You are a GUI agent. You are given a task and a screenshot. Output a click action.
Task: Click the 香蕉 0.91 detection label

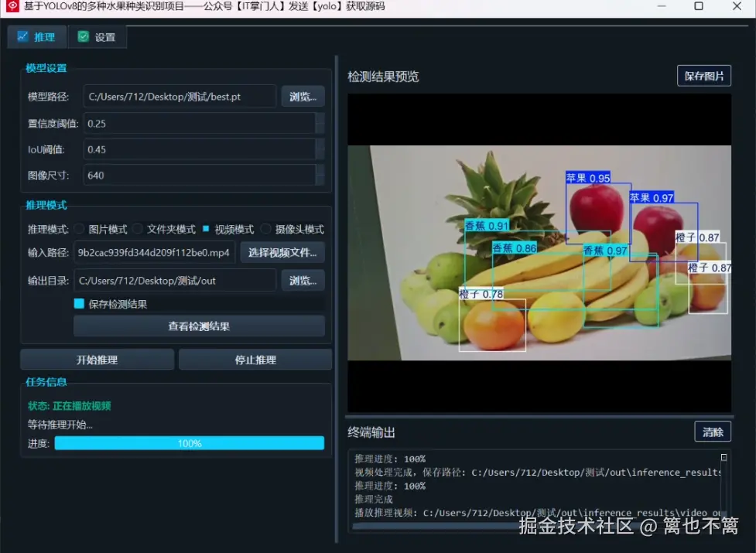[487, 225]
